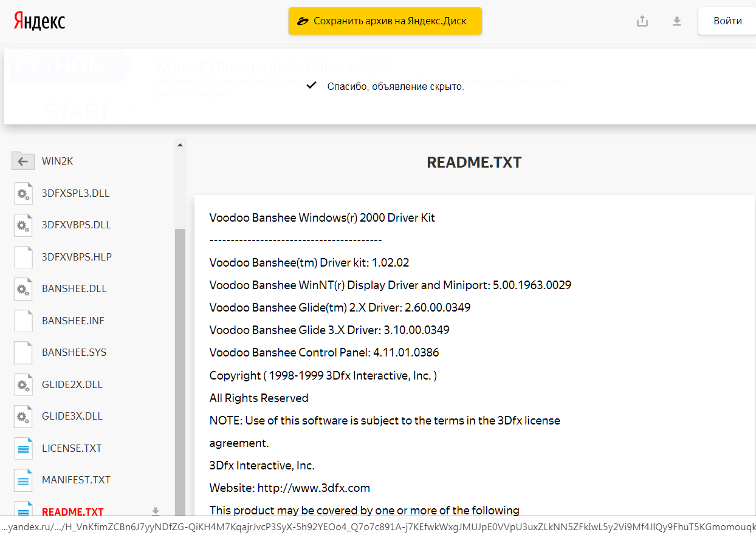Click the Driver kit 1.02.02 line

tap(309, 262)
